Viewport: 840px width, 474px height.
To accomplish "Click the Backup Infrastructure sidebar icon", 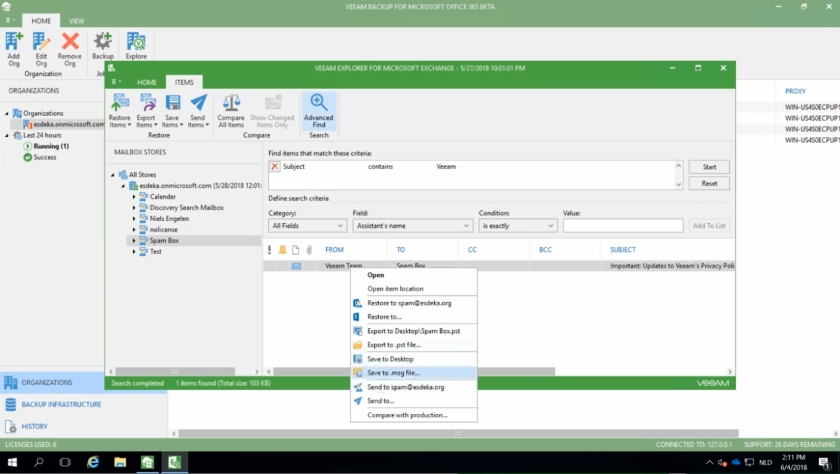I will pos(11,404).
